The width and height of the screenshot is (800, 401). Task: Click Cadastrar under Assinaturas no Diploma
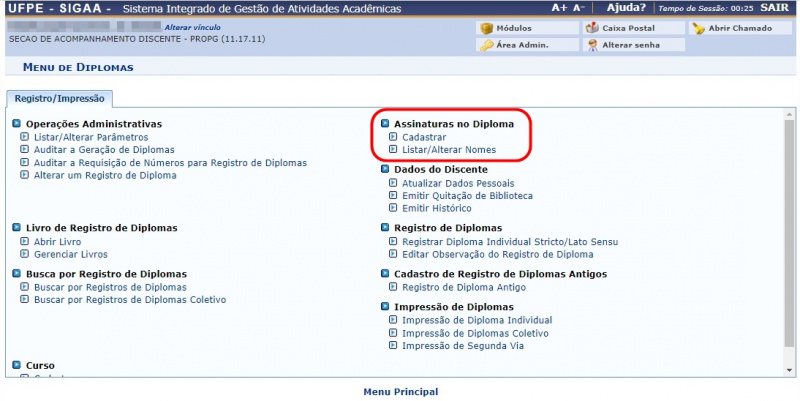pos(424,137)
